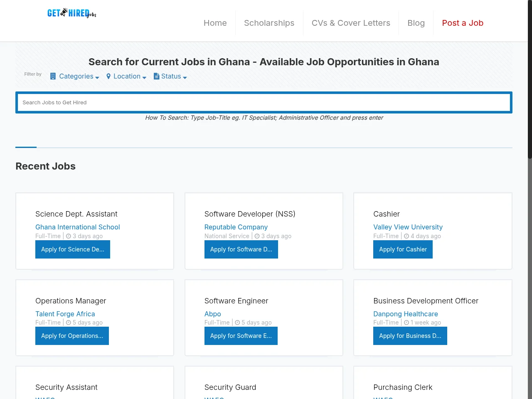
Task: Click clock icon on Software Developer (NSS) card
Action: (257, 236)
